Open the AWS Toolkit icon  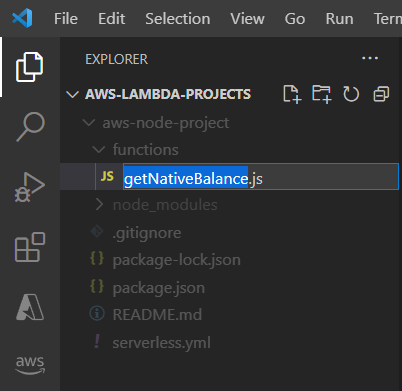[30, 365]
